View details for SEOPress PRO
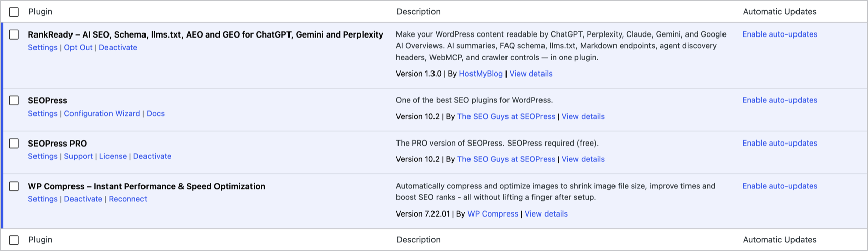Image resolution: width=868 pixels, height=251 pixels. 583,159
